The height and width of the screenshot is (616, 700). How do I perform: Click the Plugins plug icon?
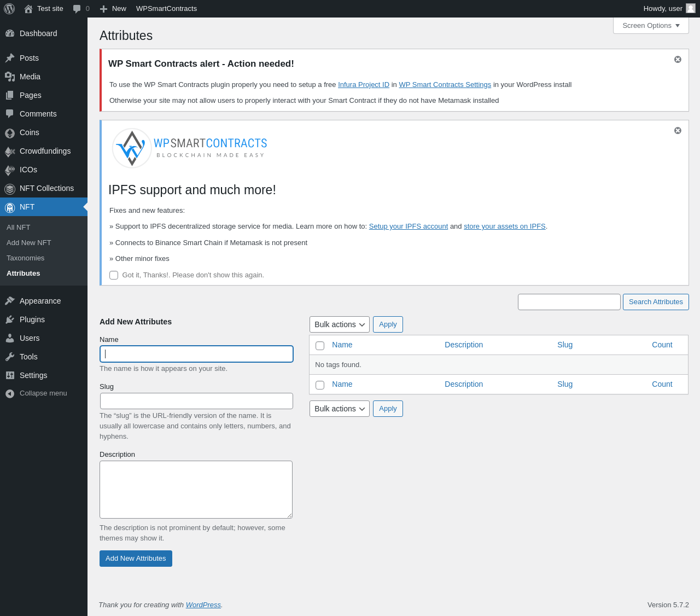tap(10, 319)
